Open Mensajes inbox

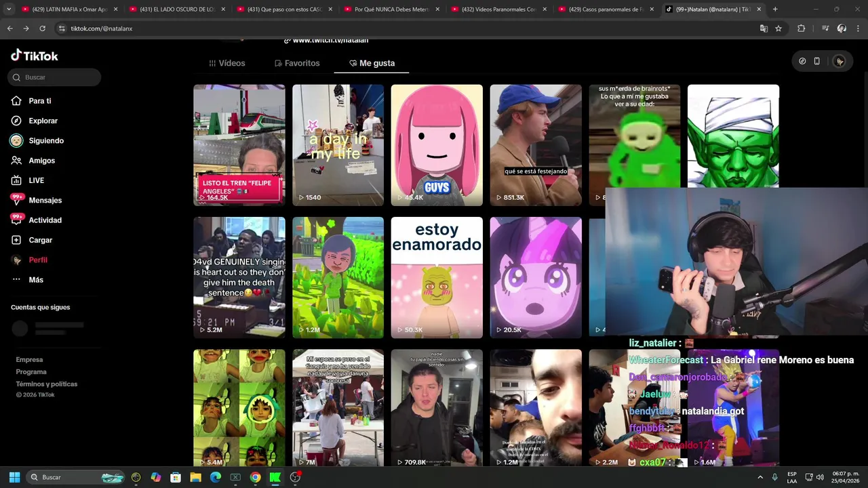pos(45,201)
